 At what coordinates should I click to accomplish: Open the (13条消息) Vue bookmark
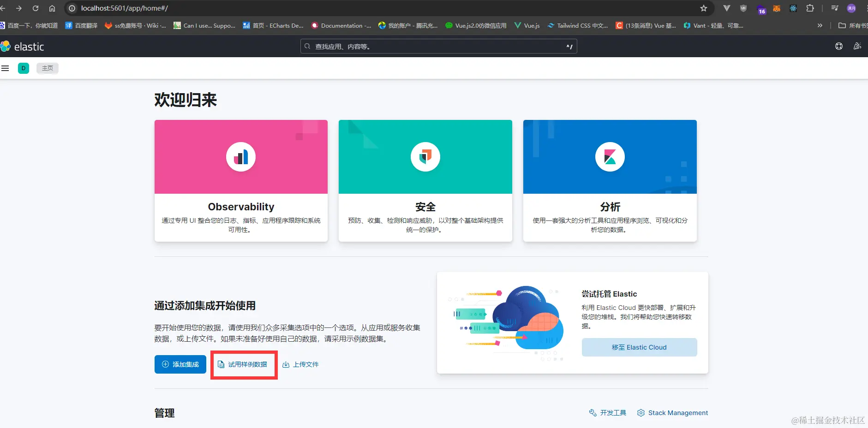click(x=646, y=25)
